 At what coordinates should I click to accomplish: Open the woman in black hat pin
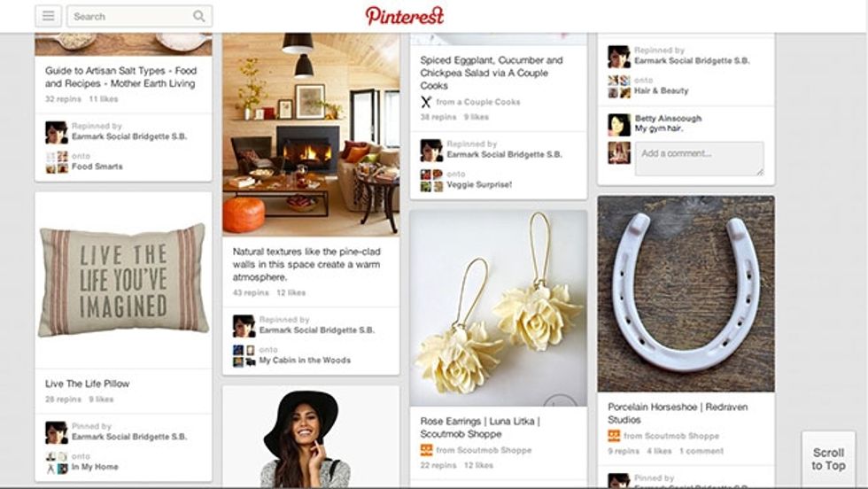point(311,437)
